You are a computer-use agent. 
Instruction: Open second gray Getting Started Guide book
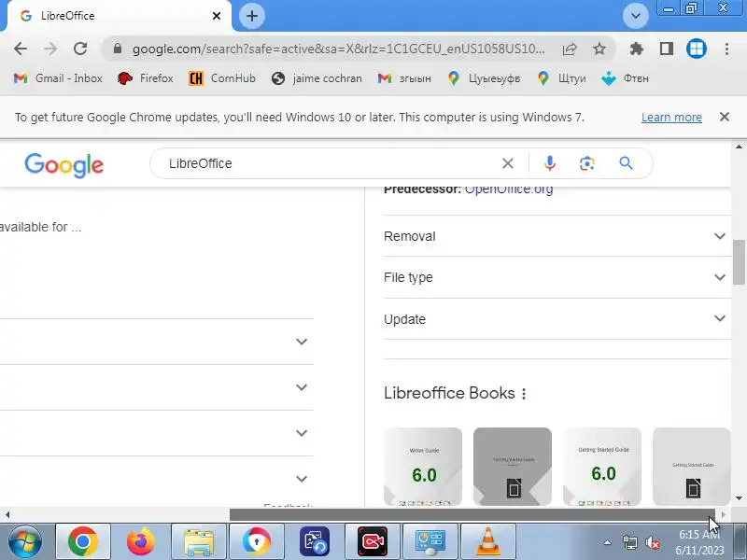point(513,466)
